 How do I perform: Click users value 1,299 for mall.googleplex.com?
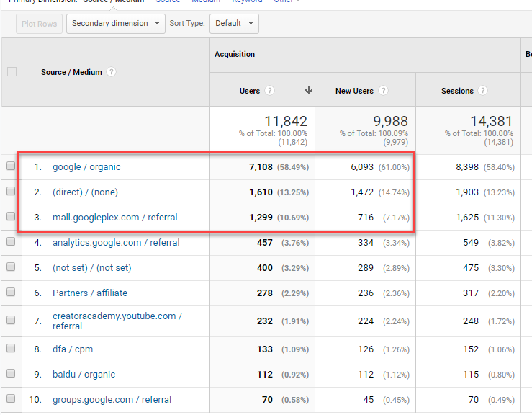[261, 218]
